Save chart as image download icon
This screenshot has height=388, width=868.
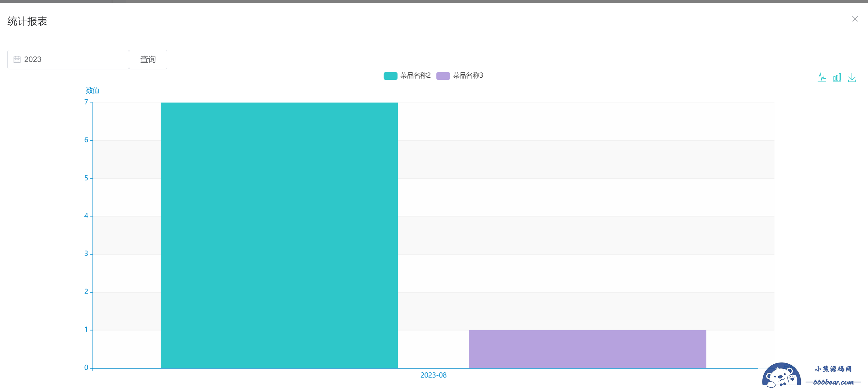tap(851, 77)
